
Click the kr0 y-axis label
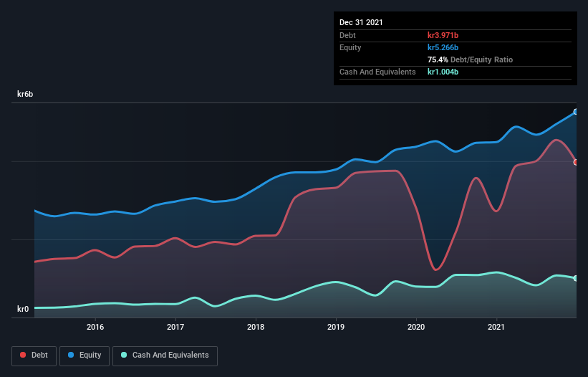tap(23, 309)
